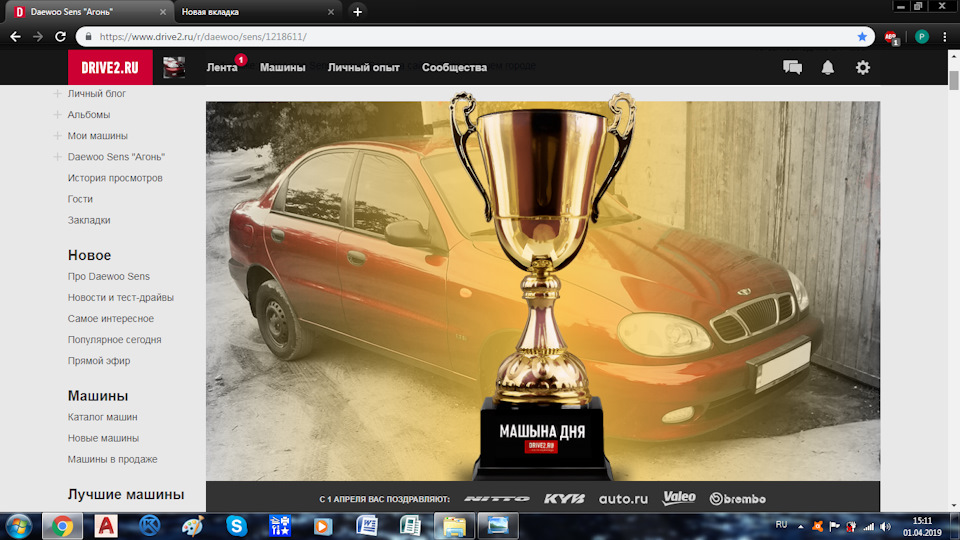
Task: Open История просмотров link
Action: [115, 178]
